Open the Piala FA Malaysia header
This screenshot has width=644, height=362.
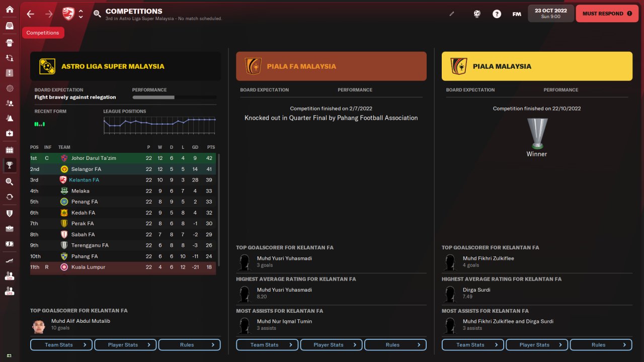[x=331, y=66]
